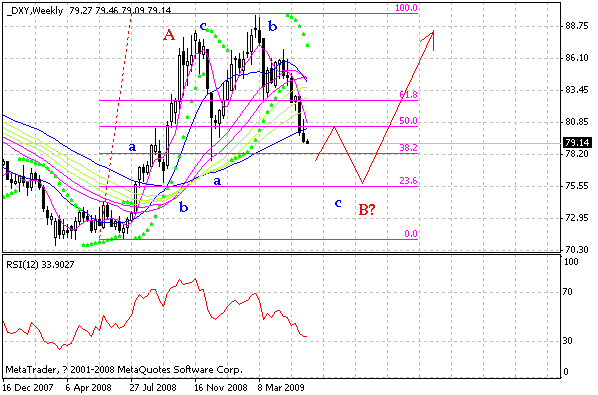Viewport: 598px width, 395px height.
Task: Click the MetaTrader MetaQuotes copyright text
Action: [x=124, y=369]
